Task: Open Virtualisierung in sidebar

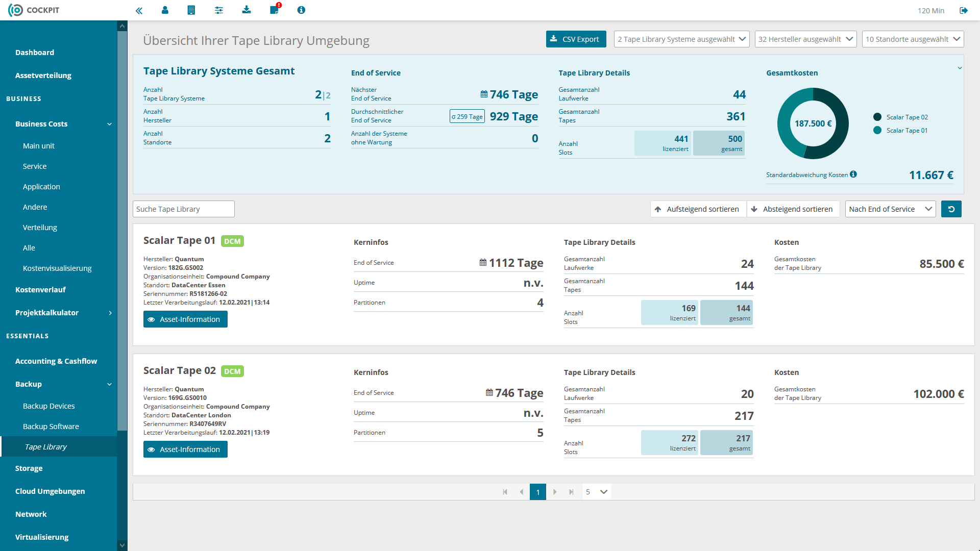Action: click(x=42, y=537)
